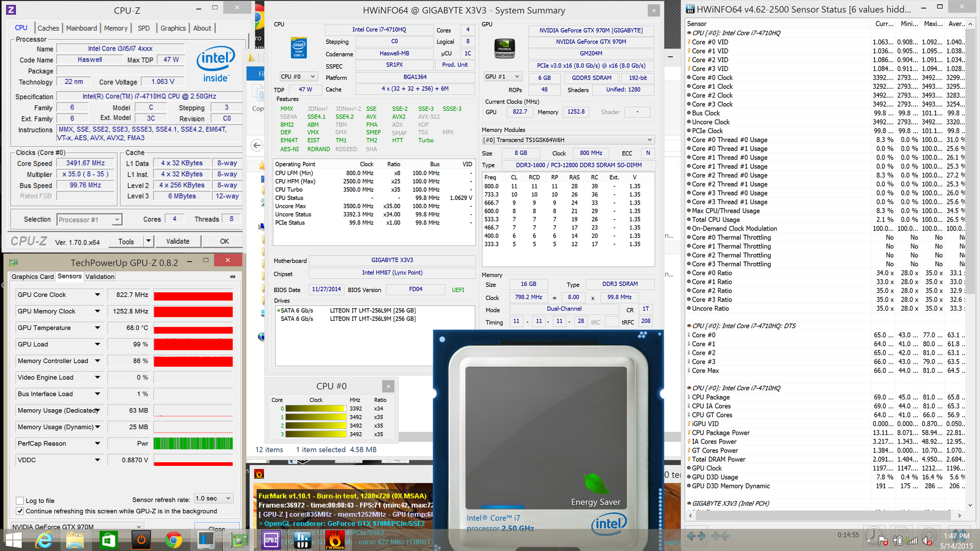The image size is (980, 551).
Task: Click the CPU-Z taskbar icon
Action: (271, 540)
